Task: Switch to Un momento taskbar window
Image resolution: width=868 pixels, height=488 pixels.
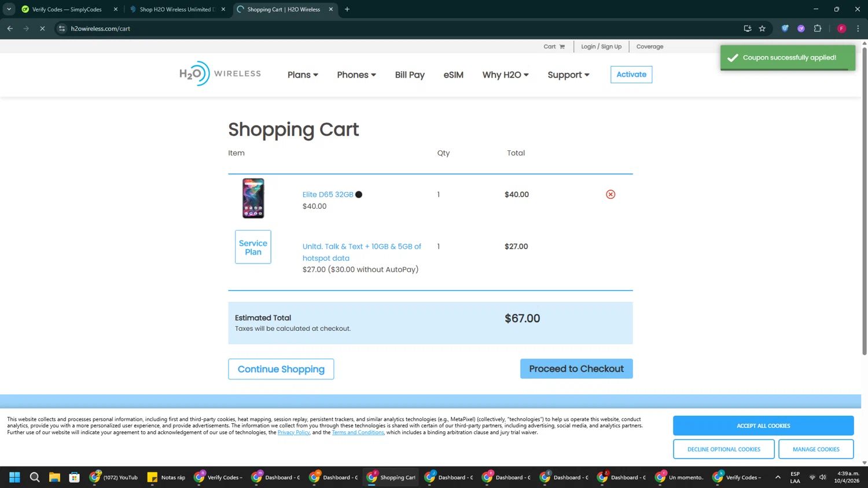Action: pyautogui.click(x=679, y=478)
